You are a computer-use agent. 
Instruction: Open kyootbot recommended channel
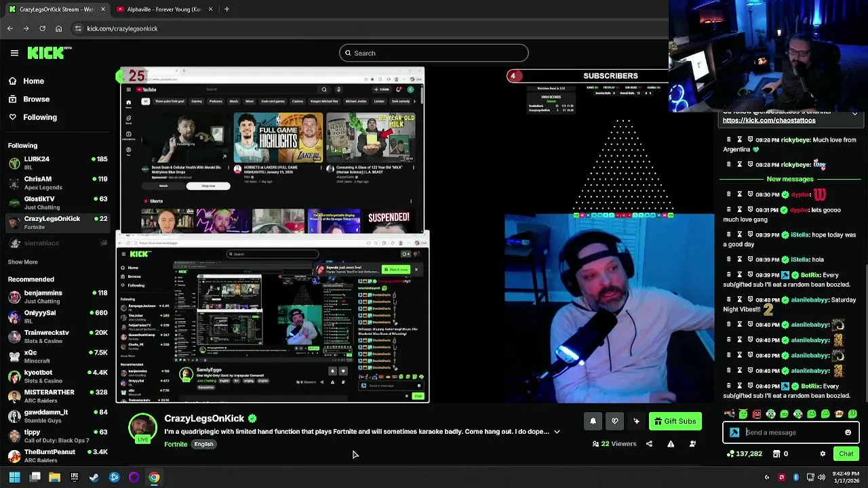(58, 376)
